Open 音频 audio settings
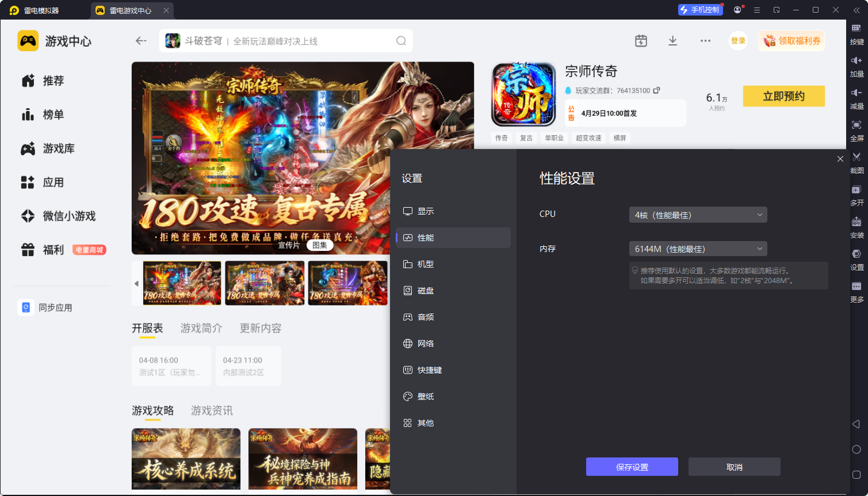The image size is (868, 496). coord(453,317)
